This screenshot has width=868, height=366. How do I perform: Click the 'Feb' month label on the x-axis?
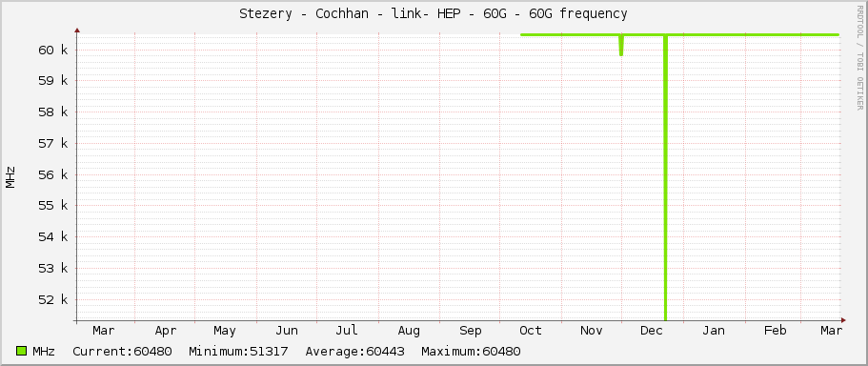click(x=775, y=331)
